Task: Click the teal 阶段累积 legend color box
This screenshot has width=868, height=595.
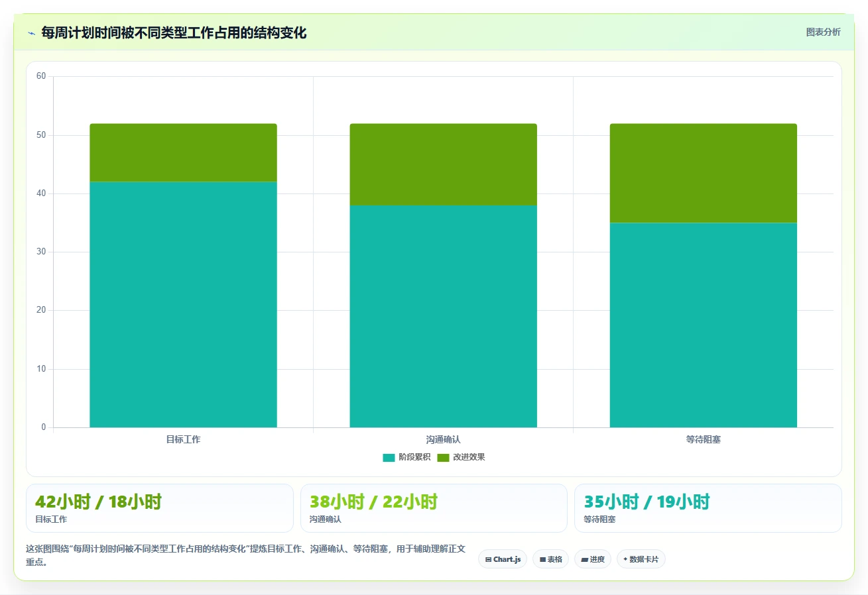Action: point(389,458)
